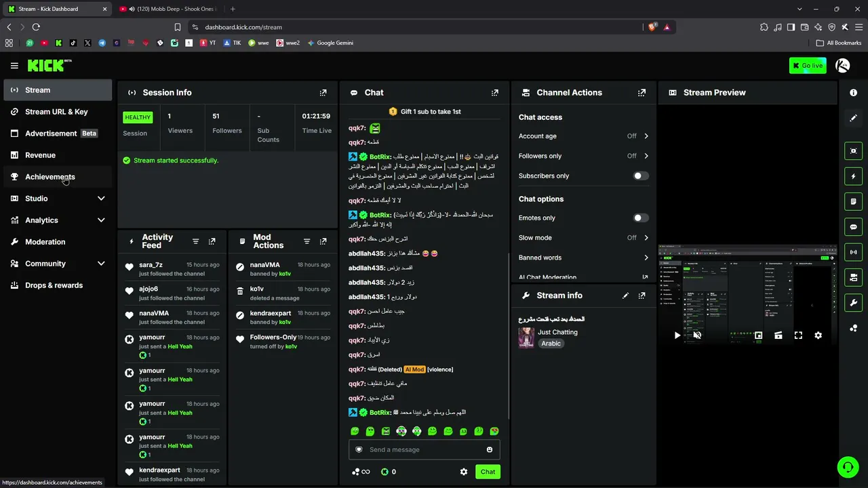The image size is (868, 488).
Task: Open the Banned words settings
Action: [583, 258]
